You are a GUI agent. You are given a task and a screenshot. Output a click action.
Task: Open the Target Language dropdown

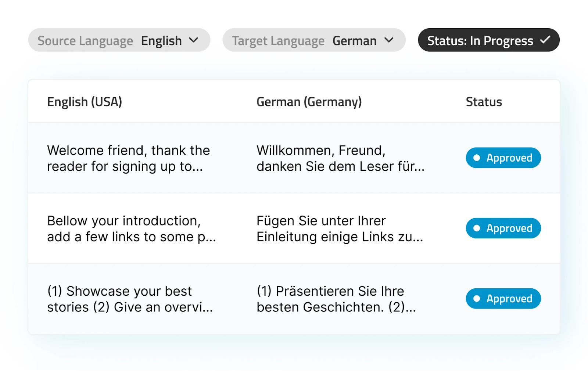314,40
